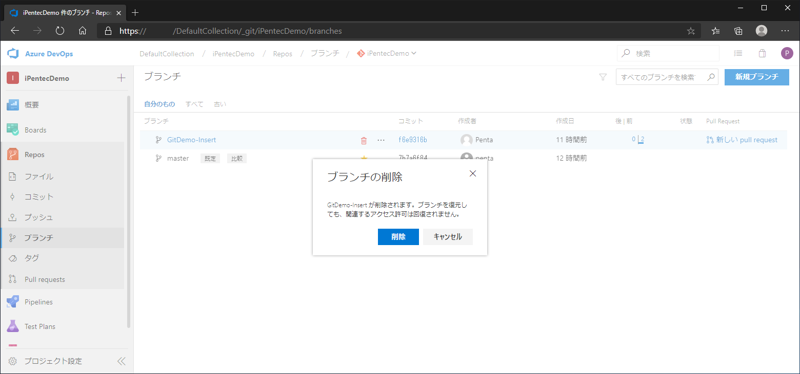Open the GitDemo-Insert branch link
The width and height of the screenshot is (800, 374).
click(191, 140)
